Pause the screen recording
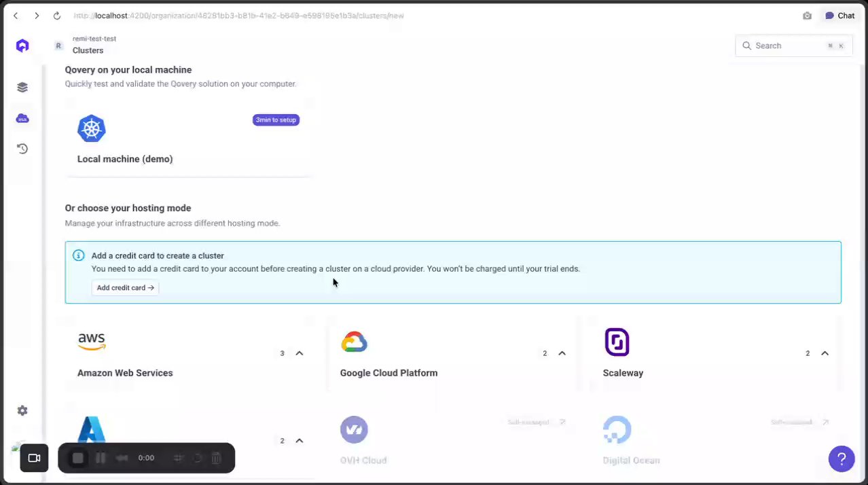This screenshot has width=868, height=485. 101,458
